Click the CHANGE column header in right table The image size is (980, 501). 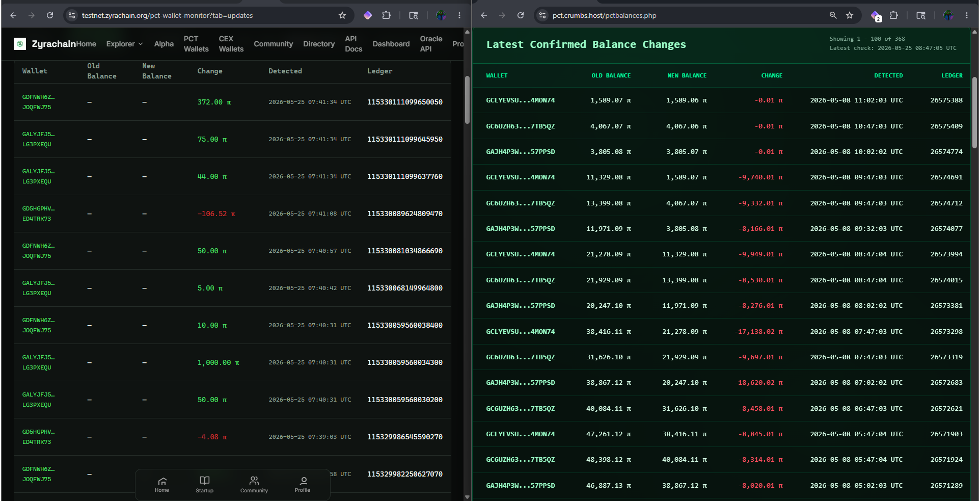[772, 75]
